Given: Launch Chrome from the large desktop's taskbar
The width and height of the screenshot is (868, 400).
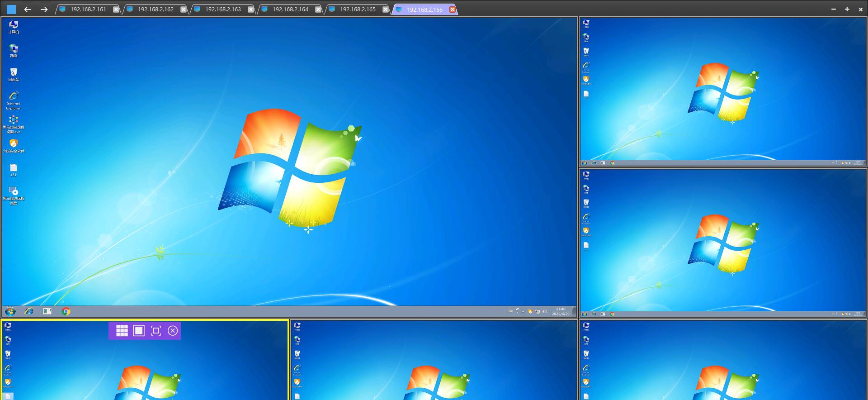Looking at the screenshot, I should (66, 311).
